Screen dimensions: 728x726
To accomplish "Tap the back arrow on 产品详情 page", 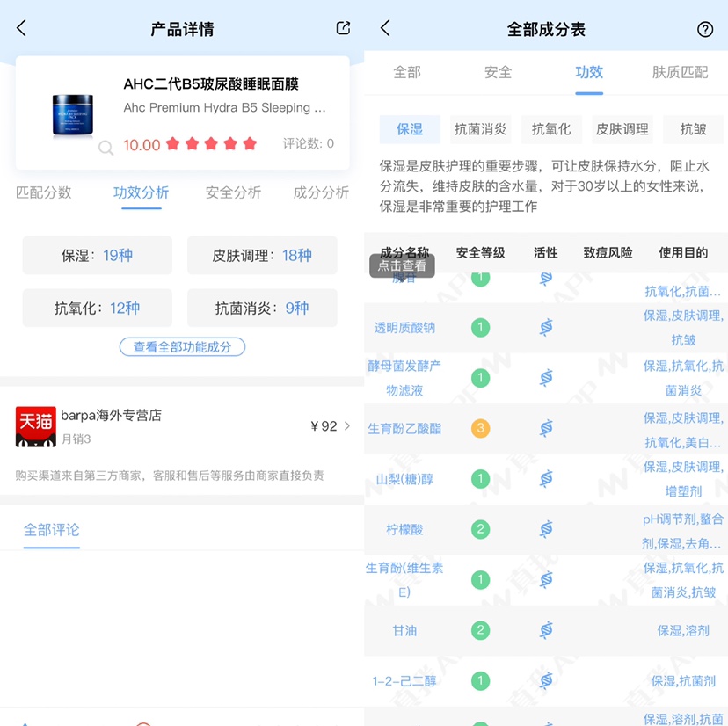I will click(x=19, y=29).
